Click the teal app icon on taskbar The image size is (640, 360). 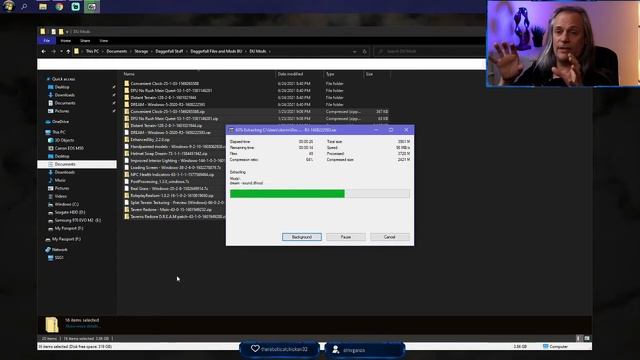tap(76, 7)
